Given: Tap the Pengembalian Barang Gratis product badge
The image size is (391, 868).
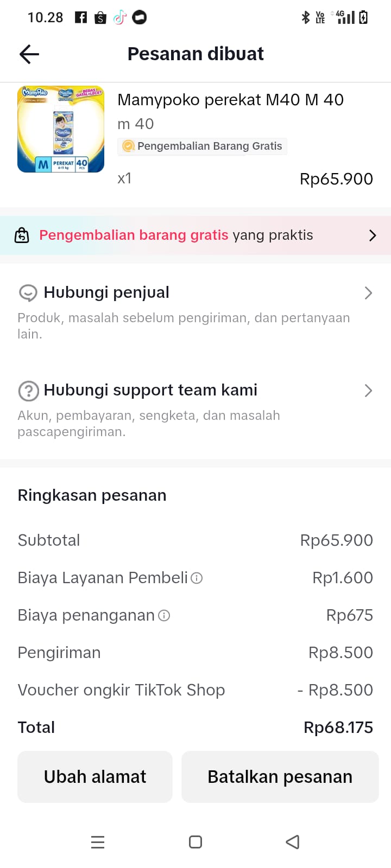Looking at the screenshot, I should [203, 146].
